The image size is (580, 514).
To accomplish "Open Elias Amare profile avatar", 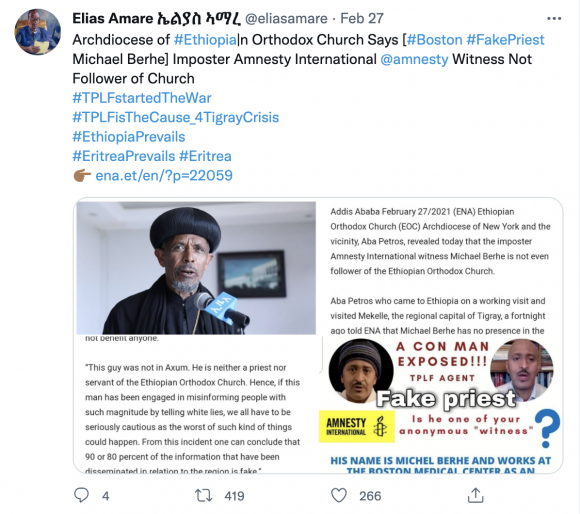I will tap(37, 32).
